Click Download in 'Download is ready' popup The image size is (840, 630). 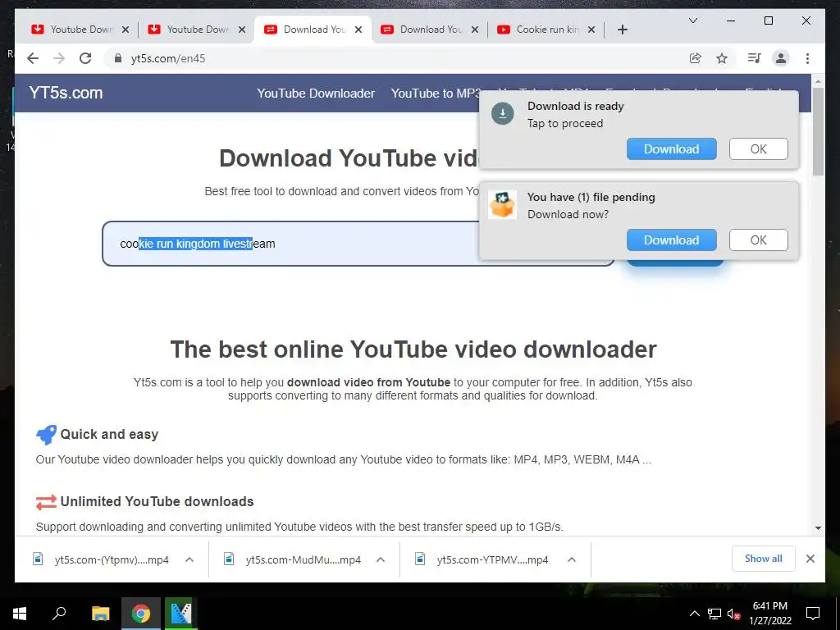point(671,149)
